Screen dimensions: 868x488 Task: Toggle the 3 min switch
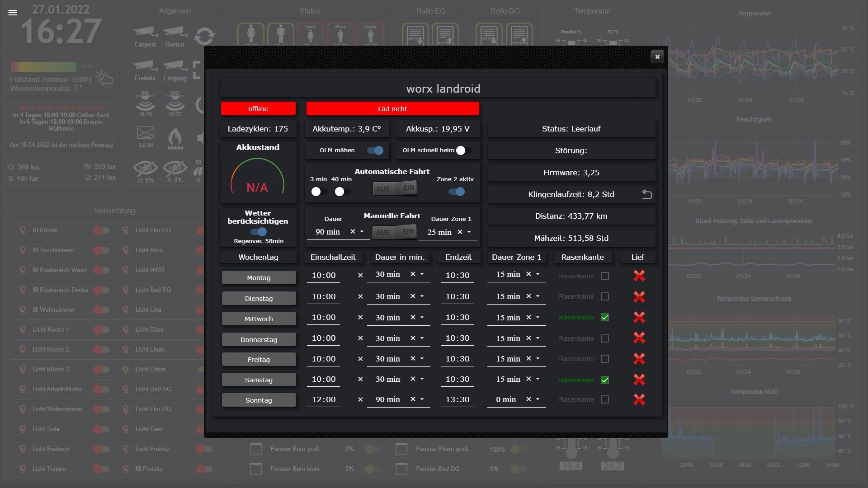click(x=319, y=192)
